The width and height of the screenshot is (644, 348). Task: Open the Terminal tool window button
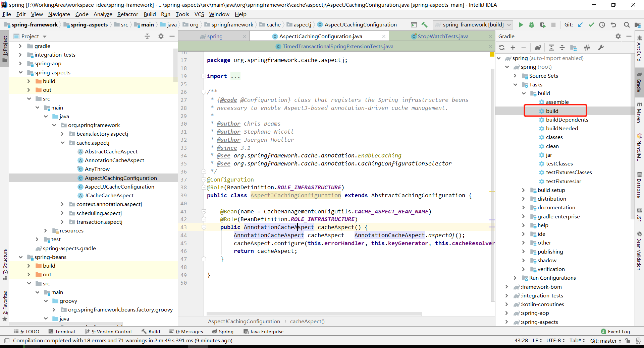62,332
